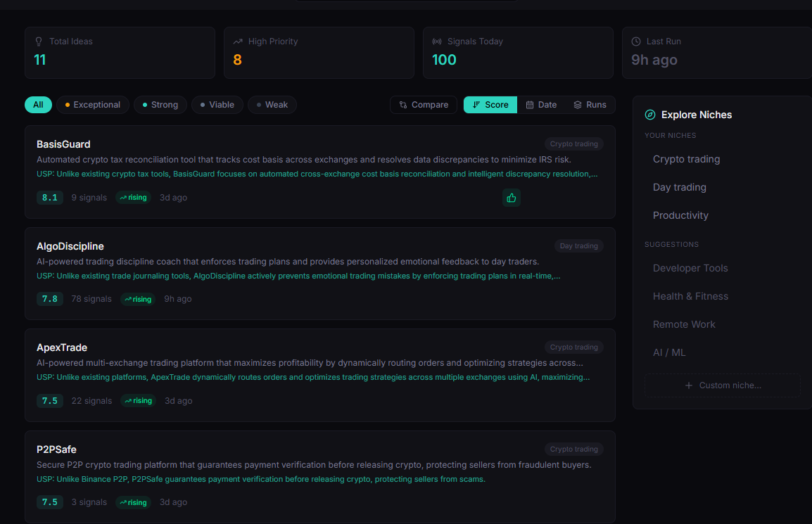The image size is (812, 524).
Task: Filter ideas by Exceptional rating
Action: click(x=93, y=105)
